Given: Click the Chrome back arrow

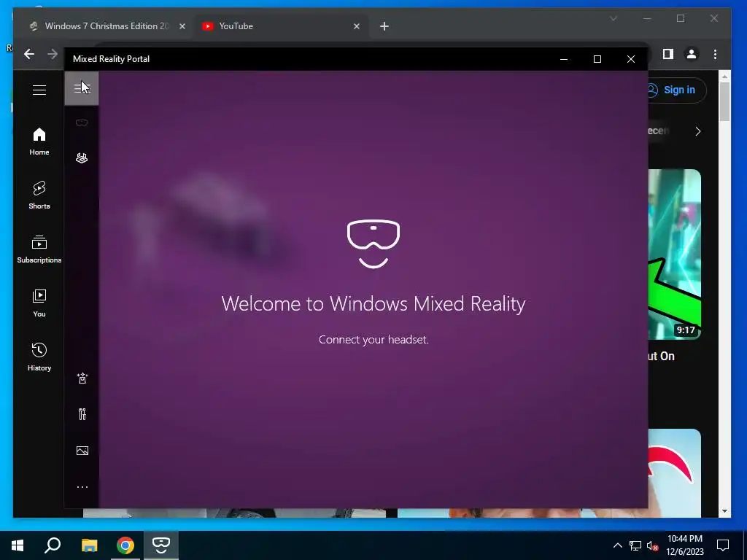Looking at the screenshot, I should [x=29, y=54].
